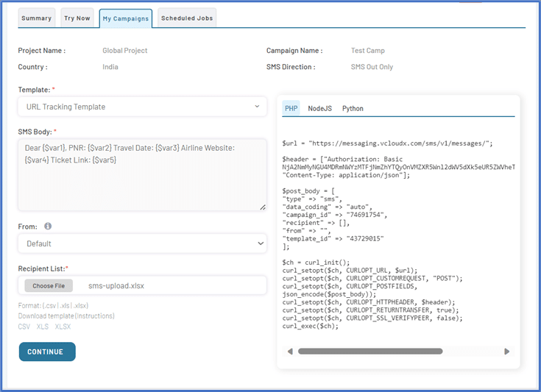Click the sms-upload.xlsx file name
The image size is (541, 392).
click(x=116, y=285)
